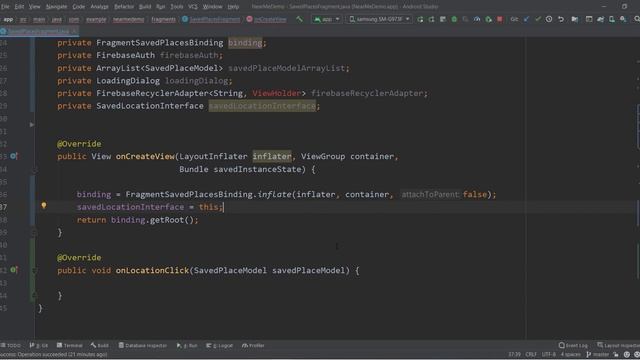Click the 'fragments' breadcrumb

coord(163,19)
